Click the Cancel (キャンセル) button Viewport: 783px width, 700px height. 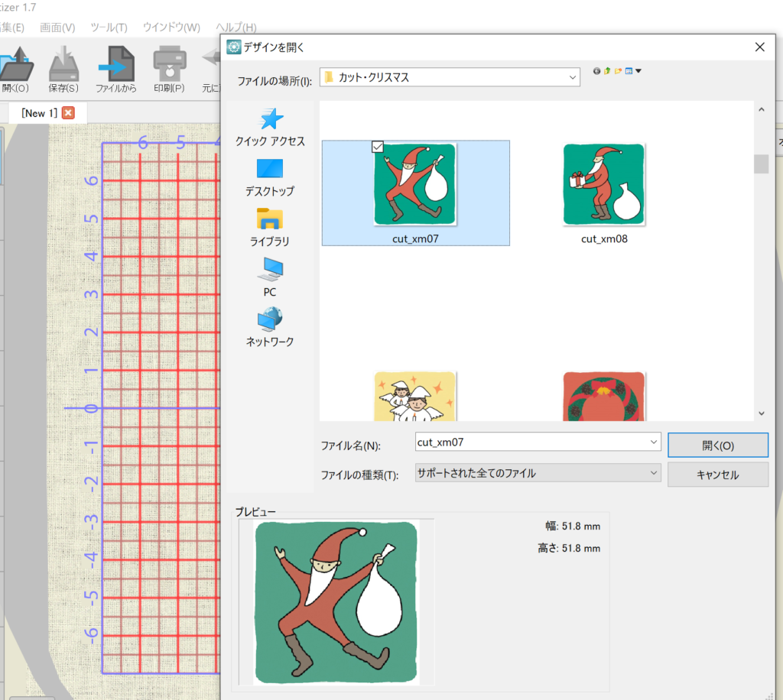coord(717,475)
